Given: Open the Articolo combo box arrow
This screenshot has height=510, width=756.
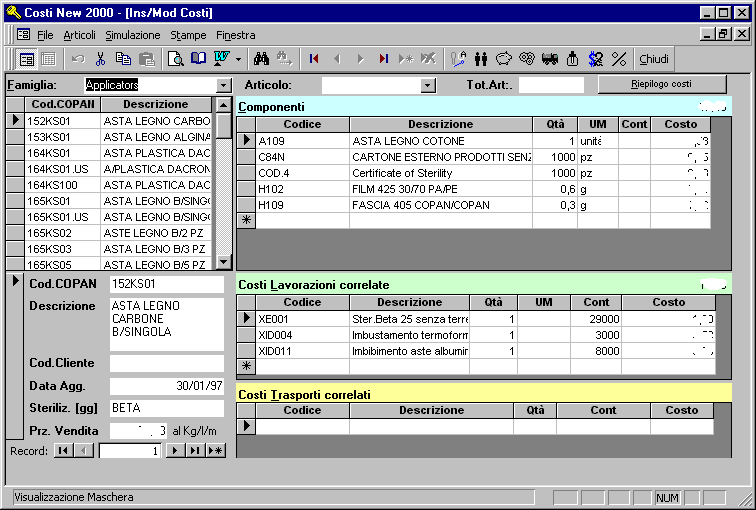Looking at the screenshot, I should [x=427, y=86].
